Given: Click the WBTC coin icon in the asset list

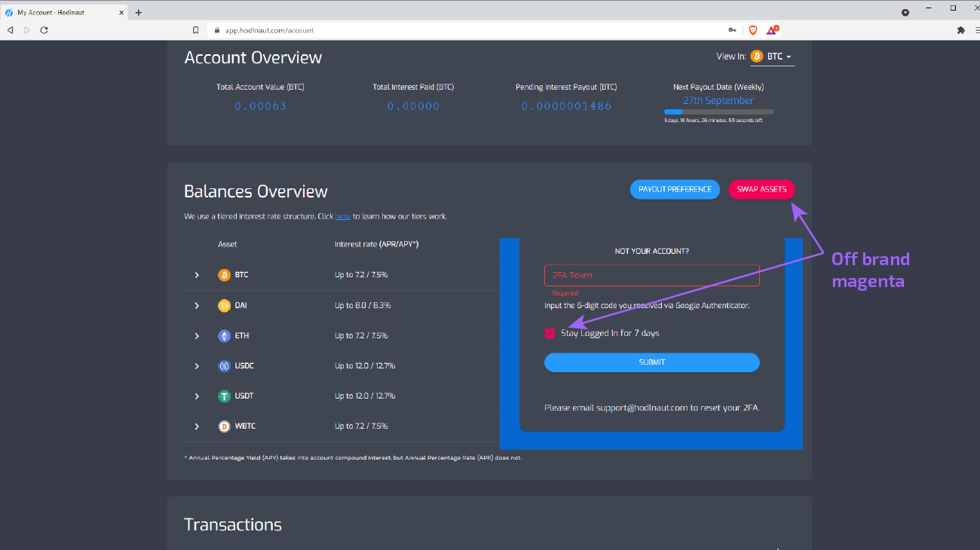Looking at the screenshot, I should tap(224, 426).
